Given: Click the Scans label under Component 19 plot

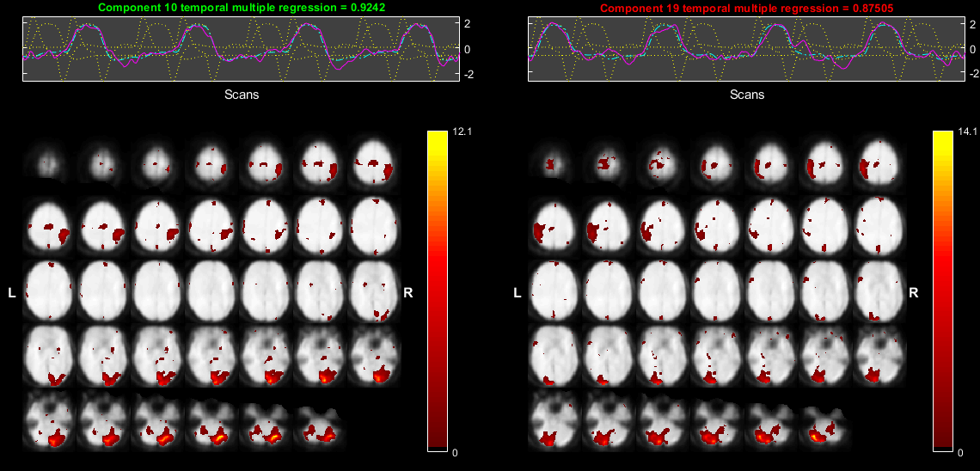Looking at the screenshot, I should pos(747,95).
